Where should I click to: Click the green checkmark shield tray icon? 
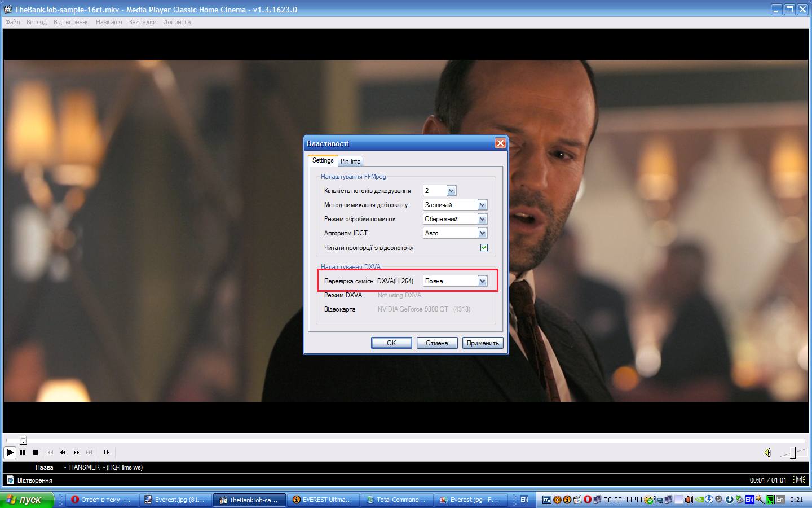649,500
